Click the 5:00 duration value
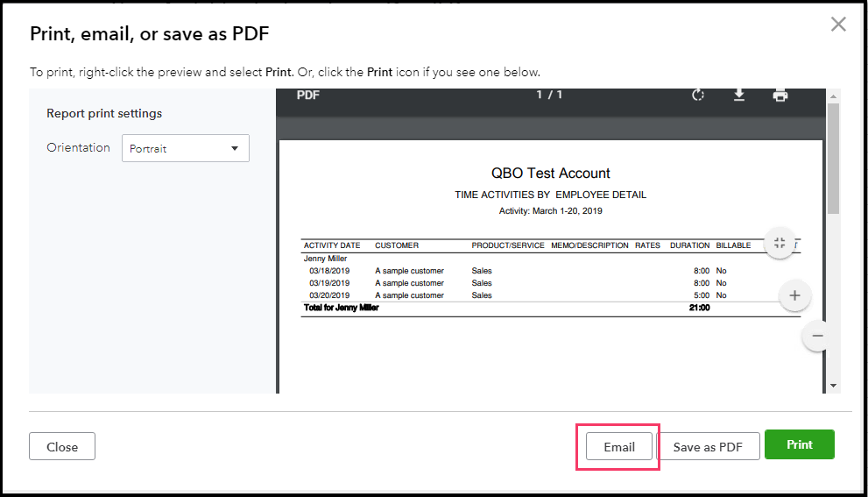 702,295
